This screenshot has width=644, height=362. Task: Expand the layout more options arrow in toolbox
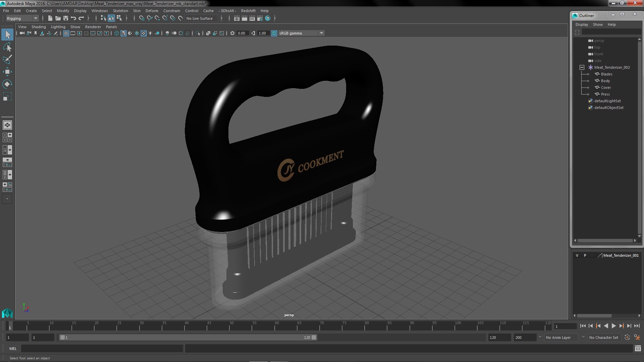[x=7, y=199]
